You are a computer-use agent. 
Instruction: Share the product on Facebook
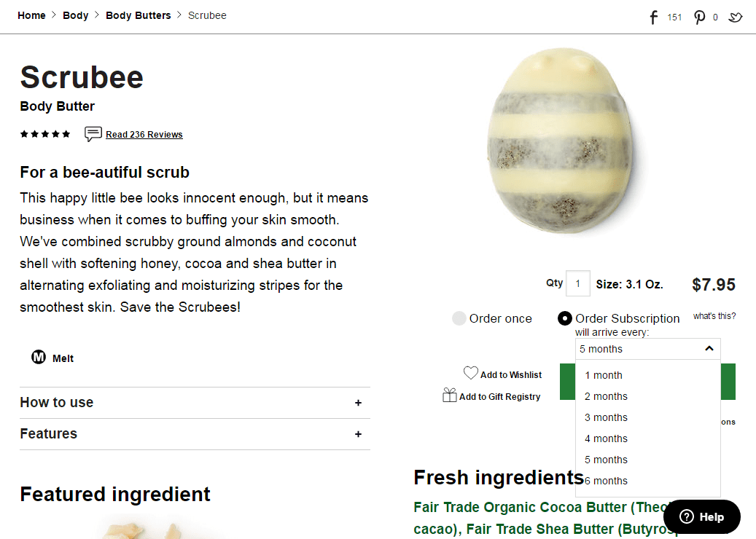(x=654, y=17)
